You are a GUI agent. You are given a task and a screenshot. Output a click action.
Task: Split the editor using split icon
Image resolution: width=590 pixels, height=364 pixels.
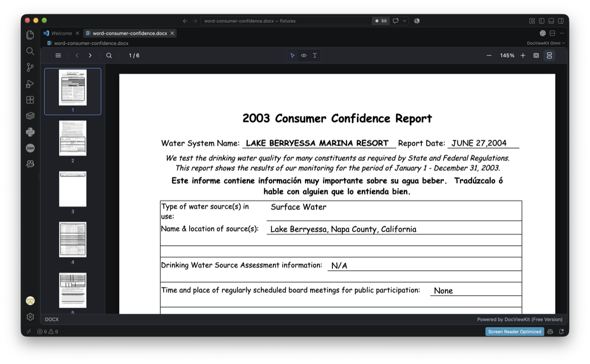[552, 33]
